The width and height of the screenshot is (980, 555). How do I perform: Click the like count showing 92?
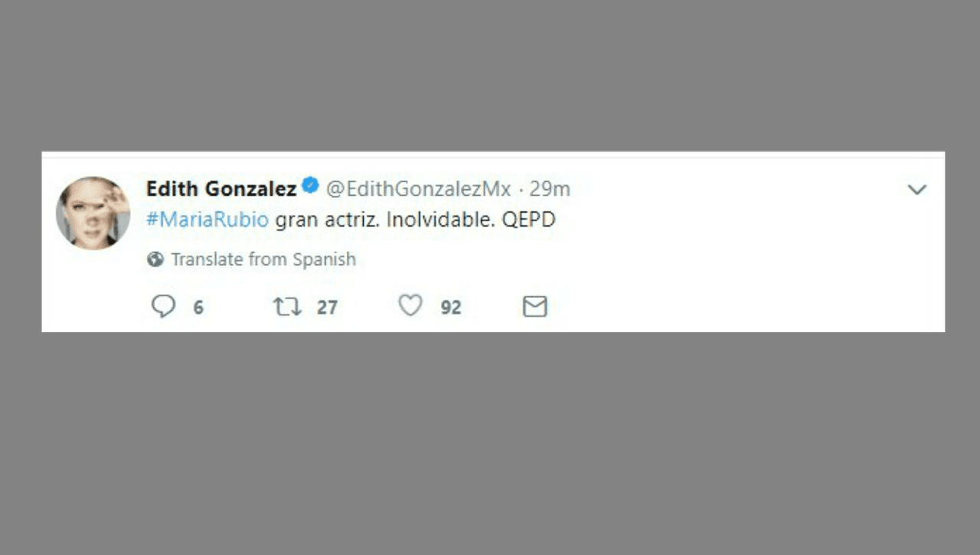[450, 307]
